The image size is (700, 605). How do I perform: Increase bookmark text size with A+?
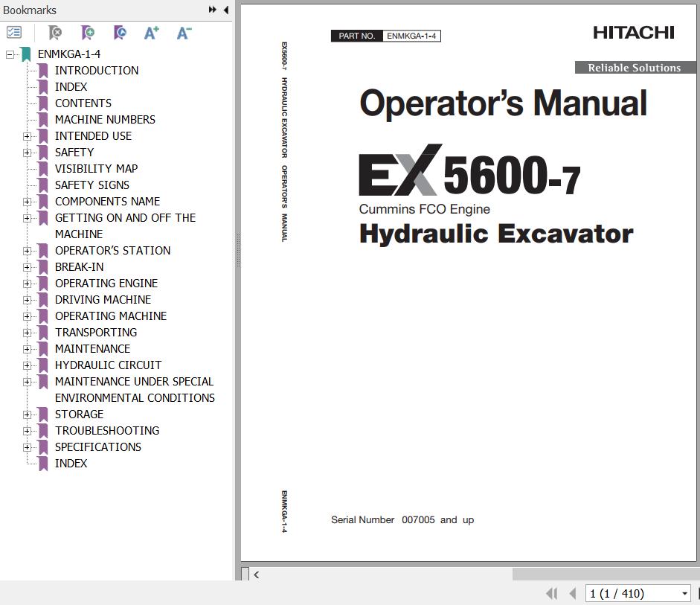click(152, 33)
